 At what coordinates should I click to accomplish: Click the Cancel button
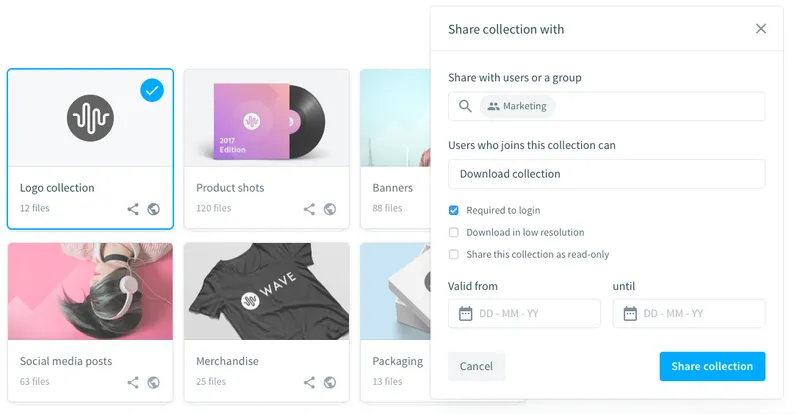(477, 366)
